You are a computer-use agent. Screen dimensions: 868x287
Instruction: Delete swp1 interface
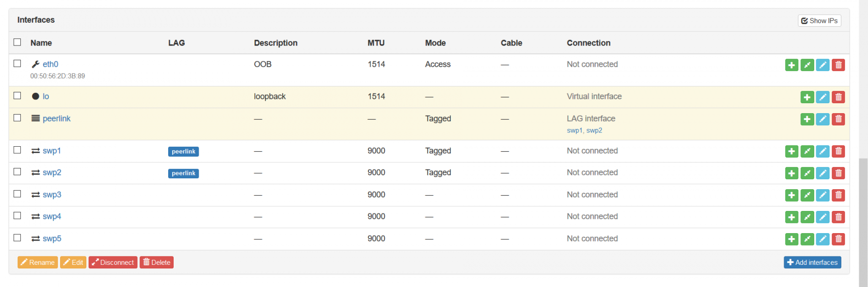pyautogui.click(x=838, y=151)
